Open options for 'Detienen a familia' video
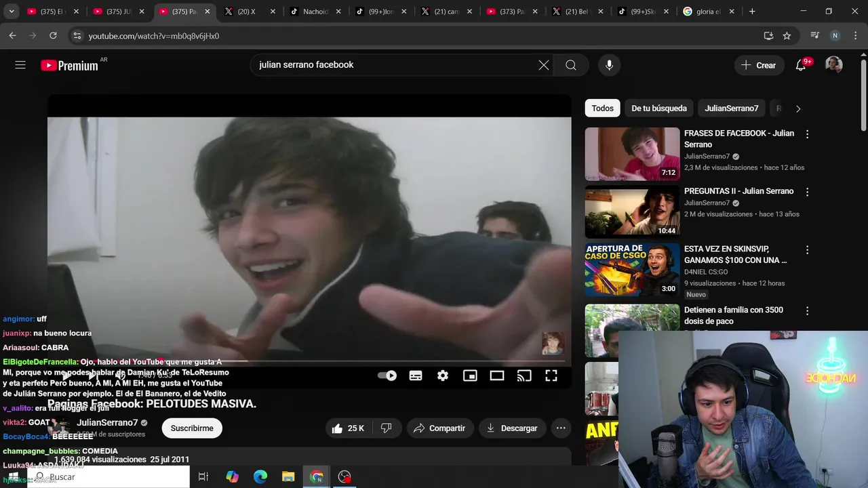This screenshot has height=488, width=868. 807,311
